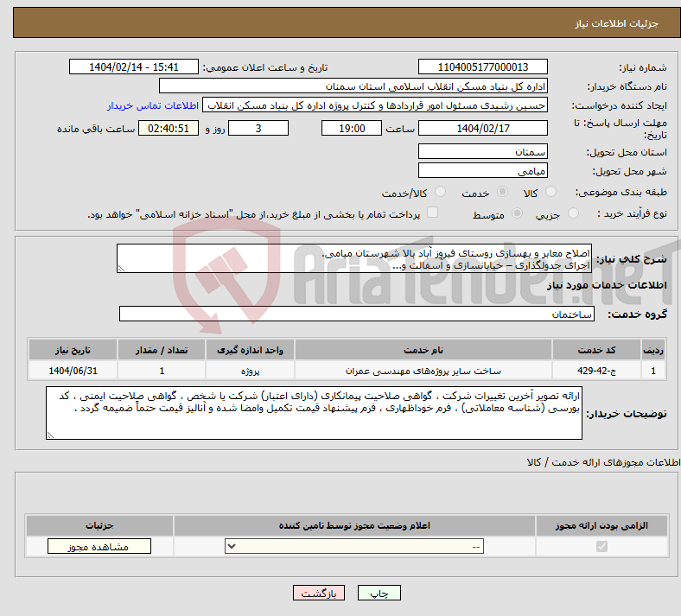Click the اعلام وضعیت مجوز توسط تامین کننده header
This screenshot has height=616, width=681.
(354, 525)
